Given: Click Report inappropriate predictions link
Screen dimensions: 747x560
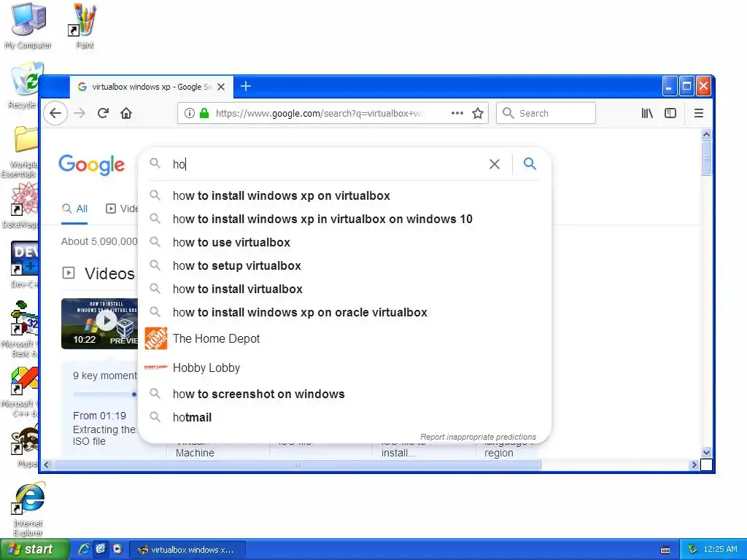Looking at the screenshot, I should pos(478,437).
